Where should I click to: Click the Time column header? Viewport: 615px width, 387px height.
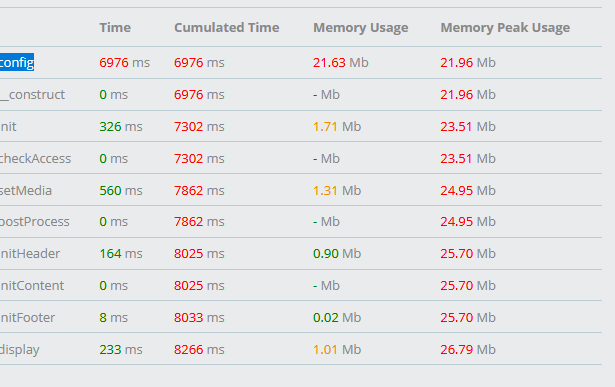click(115, 27)
